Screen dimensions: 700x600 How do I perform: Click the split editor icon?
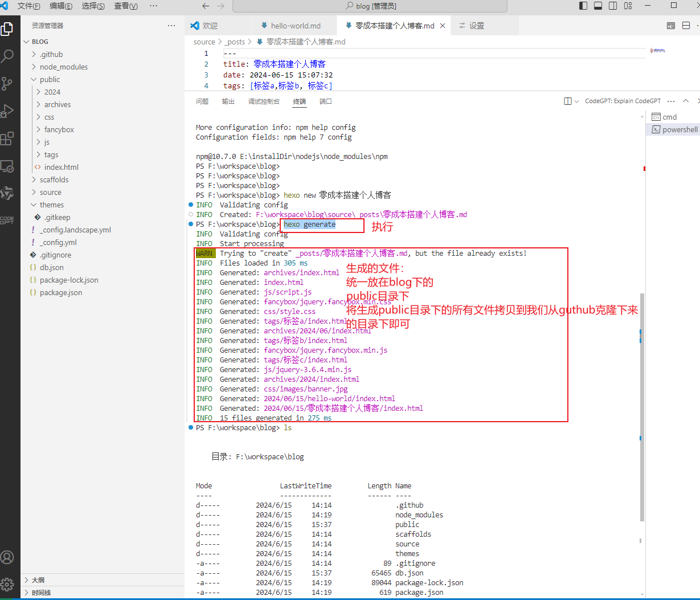point(686,26)
